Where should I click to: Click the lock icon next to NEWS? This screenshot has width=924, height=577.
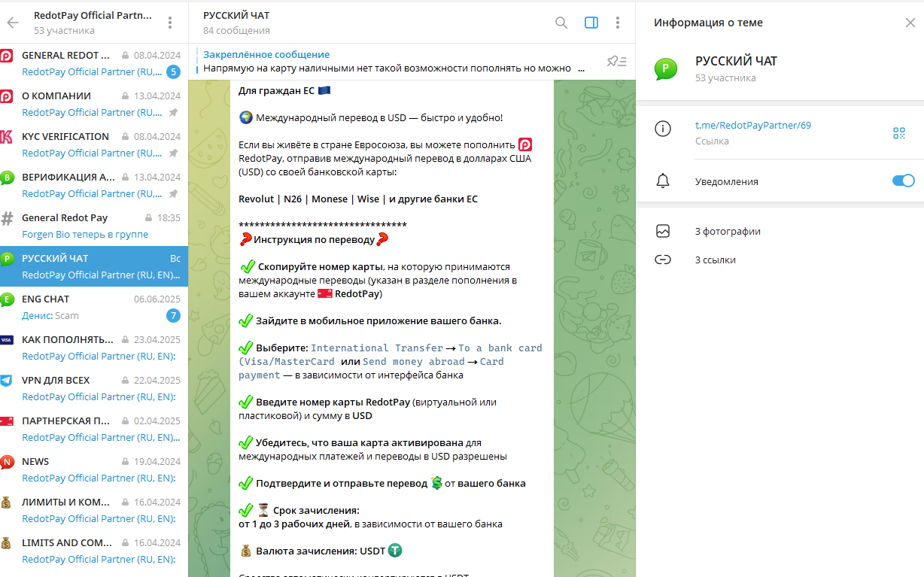(126, 462)
